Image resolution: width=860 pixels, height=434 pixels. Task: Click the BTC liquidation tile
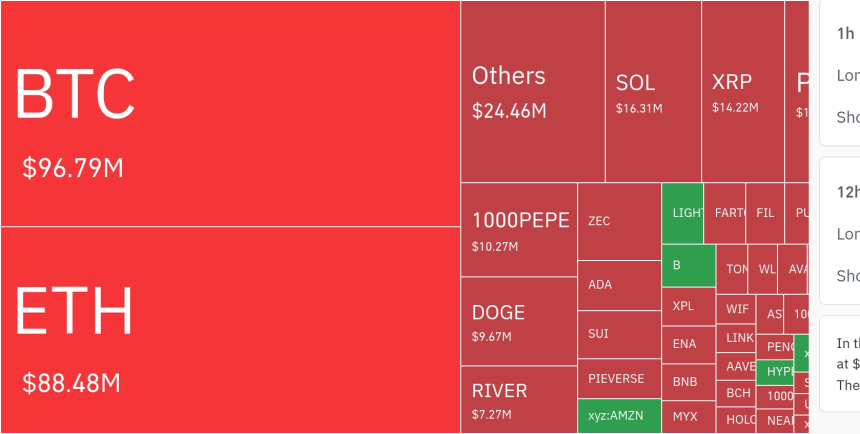pyautogui.click(x=230, y=113)
